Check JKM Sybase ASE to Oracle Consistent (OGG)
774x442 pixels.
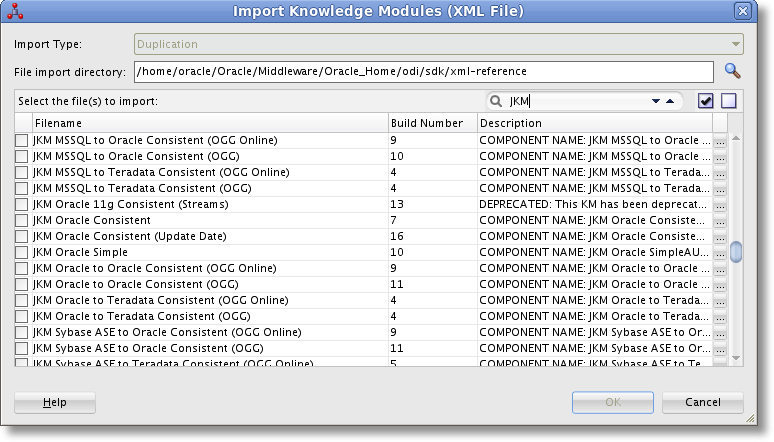point(21,348)
